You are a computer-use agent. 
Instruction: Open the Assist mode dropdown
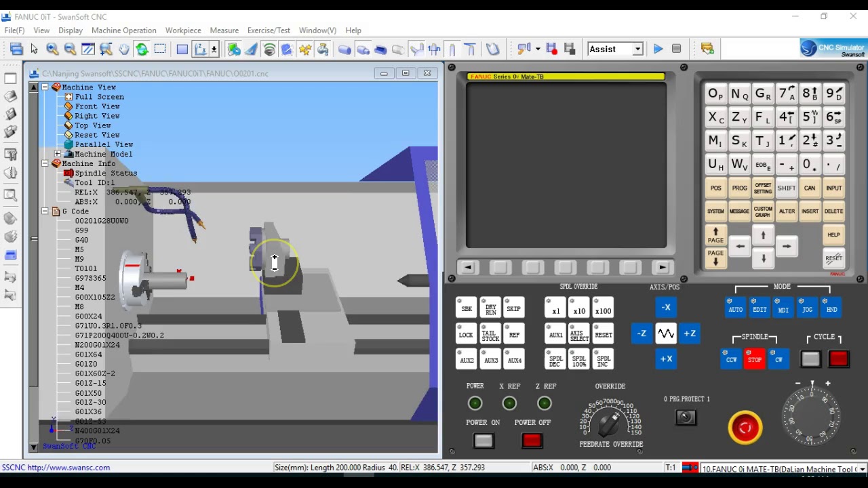637,49
